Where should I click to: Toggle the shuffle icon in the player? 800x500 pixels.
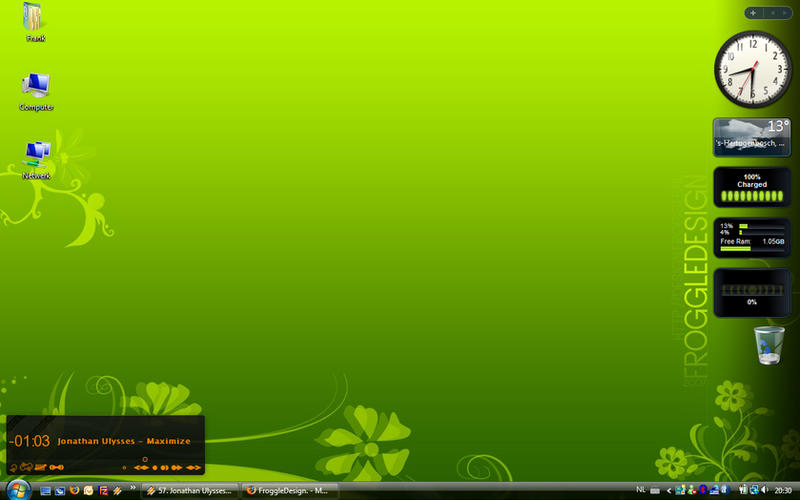click(27, 467)
